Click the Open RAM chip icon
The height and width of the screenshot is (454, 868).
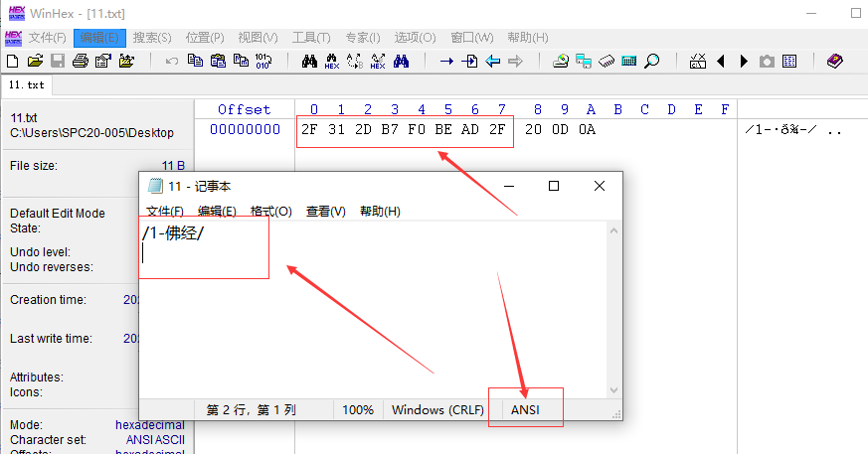(607, 61)
